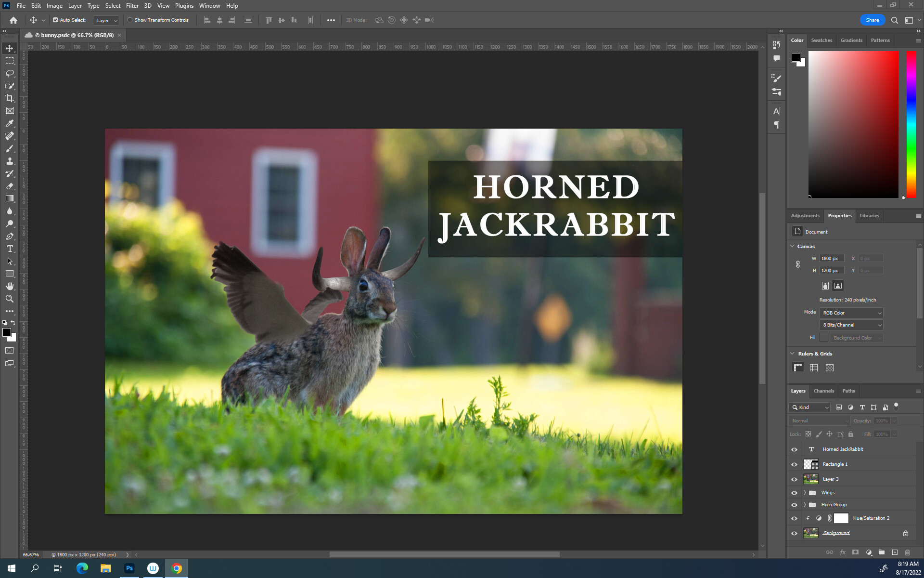Switch to the Channels tab
924x578 pixels.
tap(823, 391)
